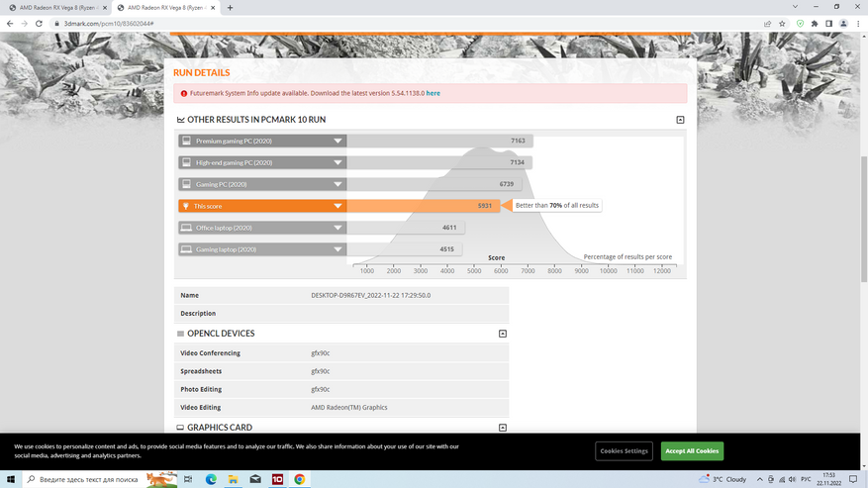Click the Graphics Card section icon

(x=180, y=428)
